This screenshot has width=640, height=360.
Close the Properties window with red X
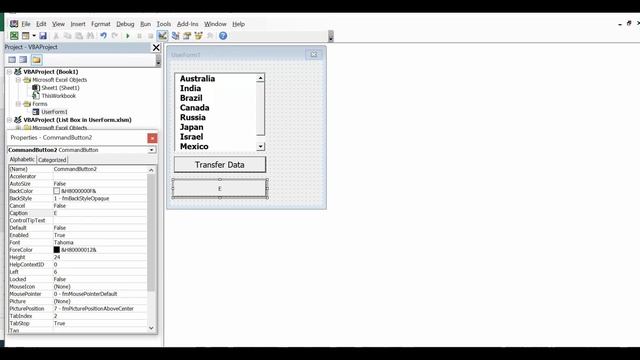click(x=152, y=138)
